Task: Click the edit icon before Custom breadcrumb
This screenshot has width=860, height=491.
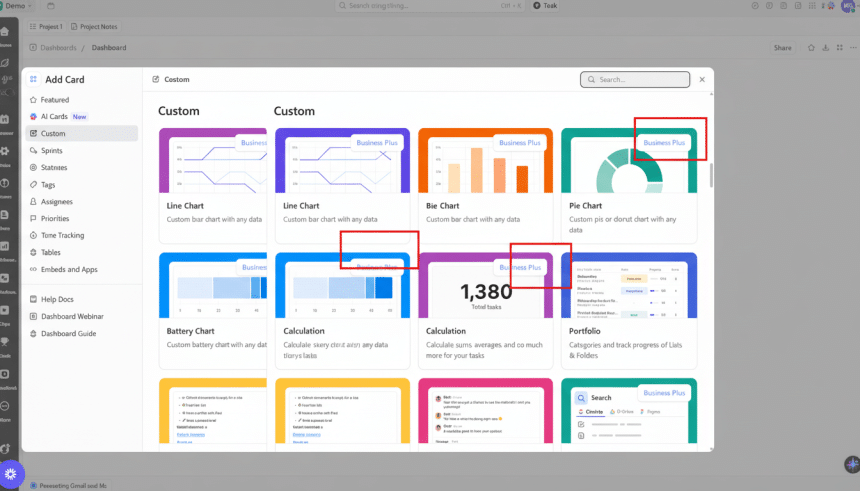Action: click(156, 80)
